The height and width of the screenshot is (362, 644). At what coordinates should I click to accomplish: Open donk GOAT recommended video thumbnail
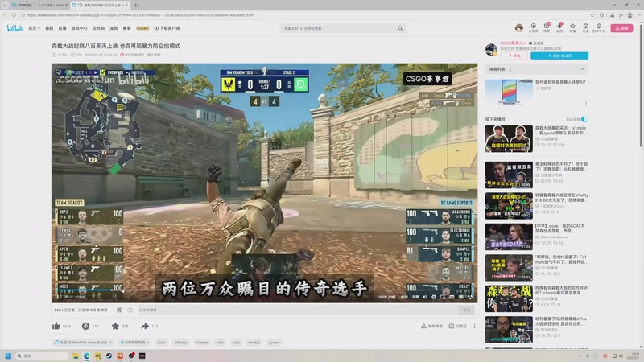click(x=509, y=237)
